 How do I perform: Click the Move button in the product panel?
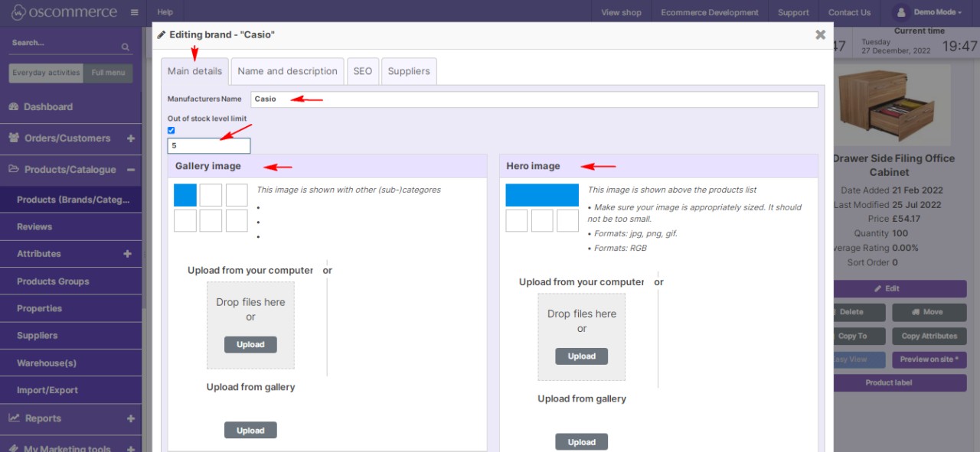929,312
